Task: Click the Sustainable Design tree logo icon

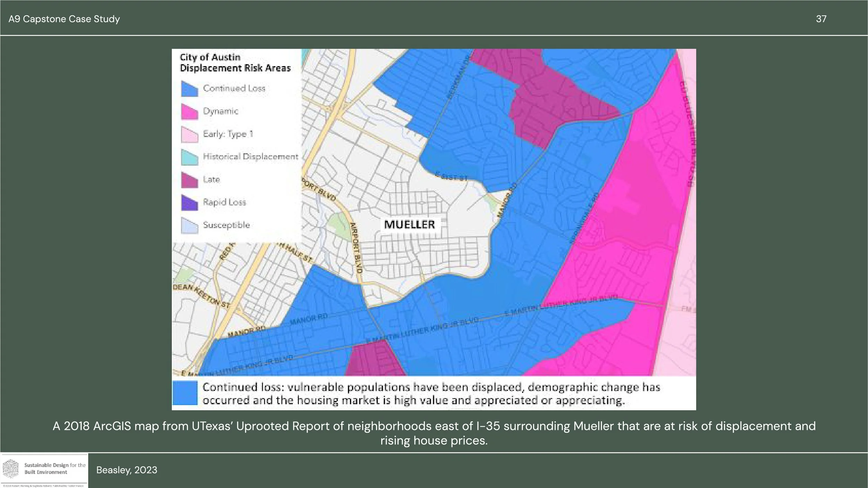Action: click(11, 469)
